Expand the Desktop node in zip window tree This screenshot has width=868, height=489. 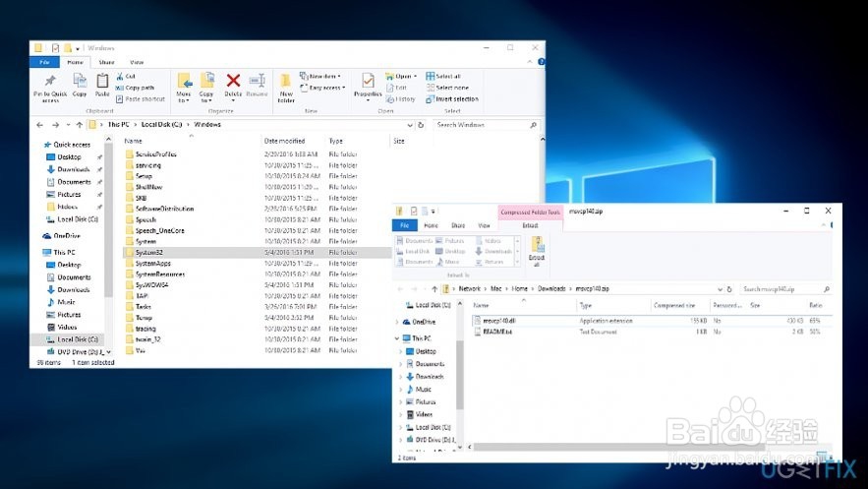tap(401, 351)
